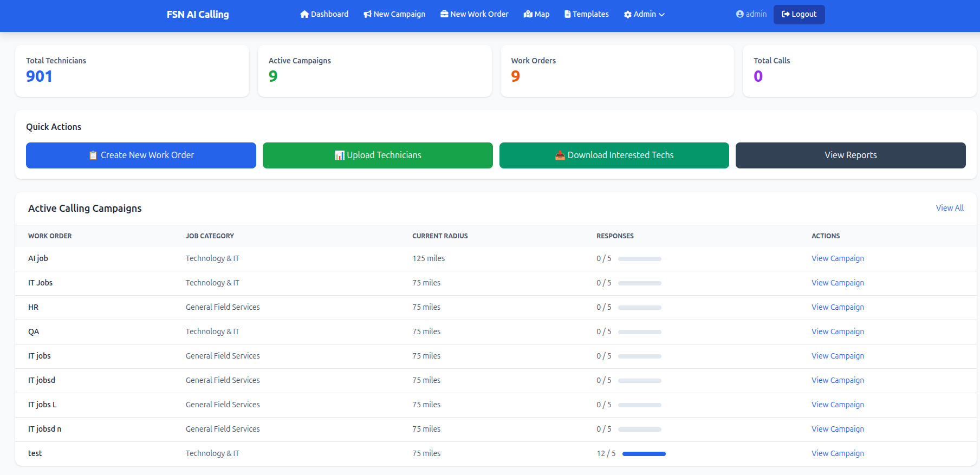The height and width of the screenshot is (475, 980).
Task: View Campaign for AI job
Action: coord(838,258)
